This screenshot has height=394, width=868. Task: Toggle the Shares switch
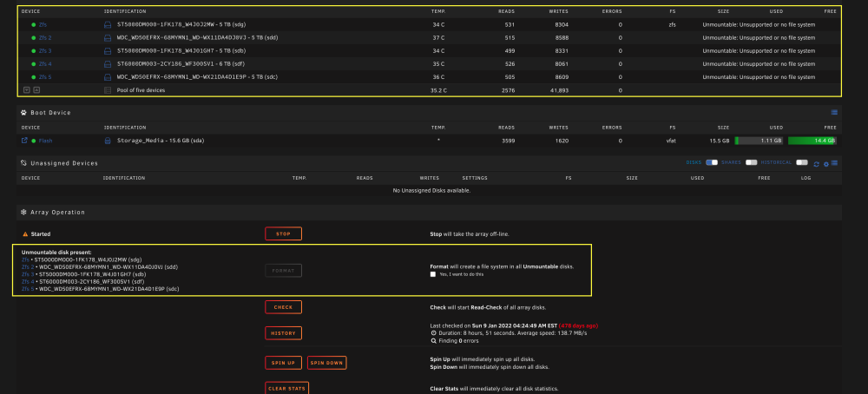[751, 162]
